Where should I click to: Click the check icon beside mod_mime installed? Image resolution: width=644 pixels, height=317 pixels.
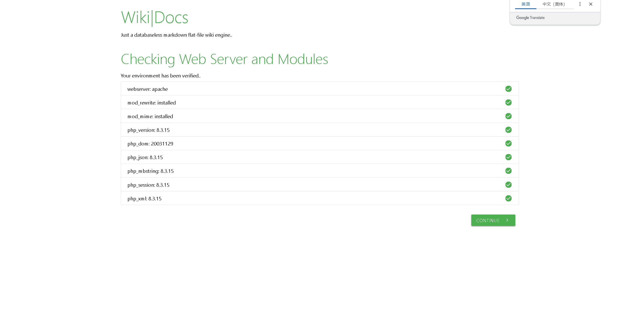(x=508, y=116)
